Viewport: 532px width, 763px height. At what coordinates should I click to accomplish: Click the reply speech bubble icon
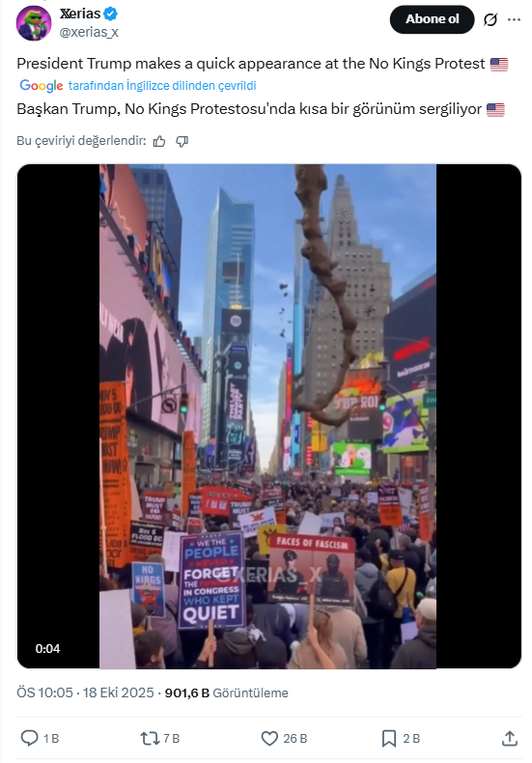click(29, 738)
